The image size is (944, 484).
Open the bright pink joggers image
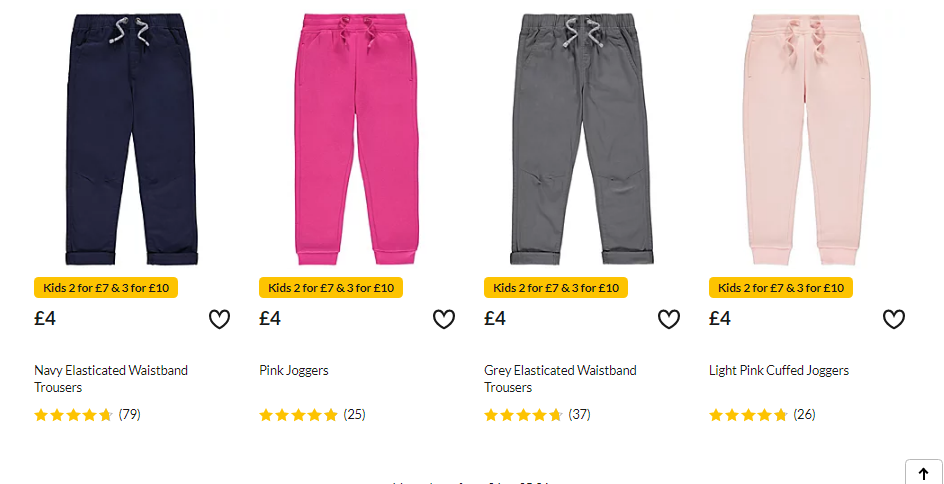357,139
